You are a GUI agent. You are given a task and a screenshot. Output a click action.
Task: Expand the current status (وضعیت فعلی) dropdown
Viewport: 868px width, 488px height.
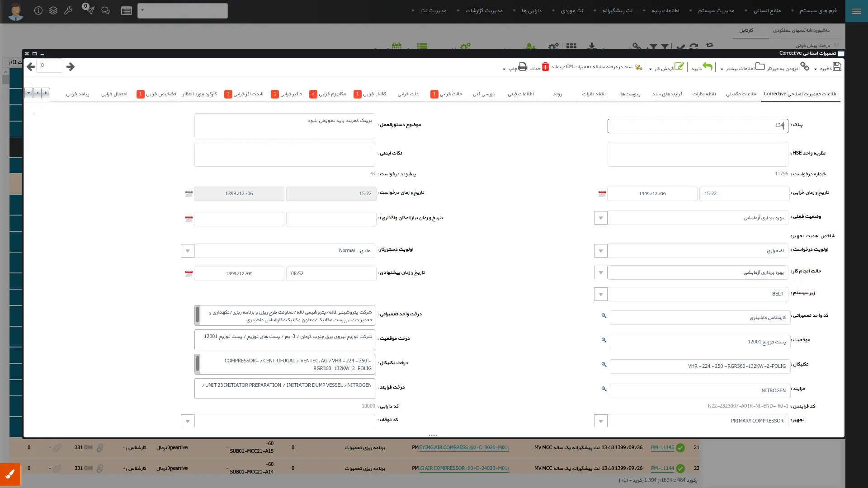(x=600, y=218)
